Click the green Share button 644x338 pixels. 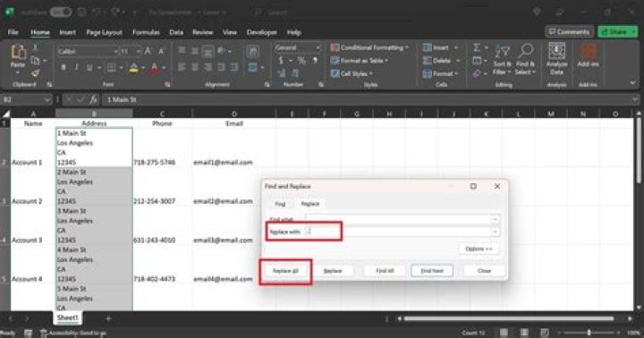[617, 31]
